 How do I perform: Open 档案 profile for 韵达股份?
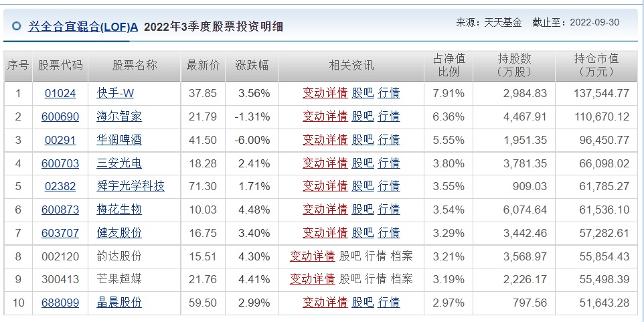click(x=402, y=256)
